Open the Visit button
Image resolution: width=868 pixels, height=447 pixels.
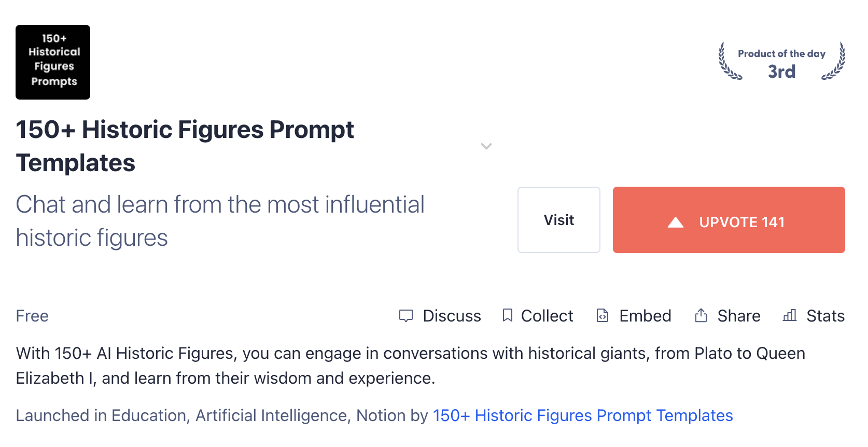tap(559, 220)
